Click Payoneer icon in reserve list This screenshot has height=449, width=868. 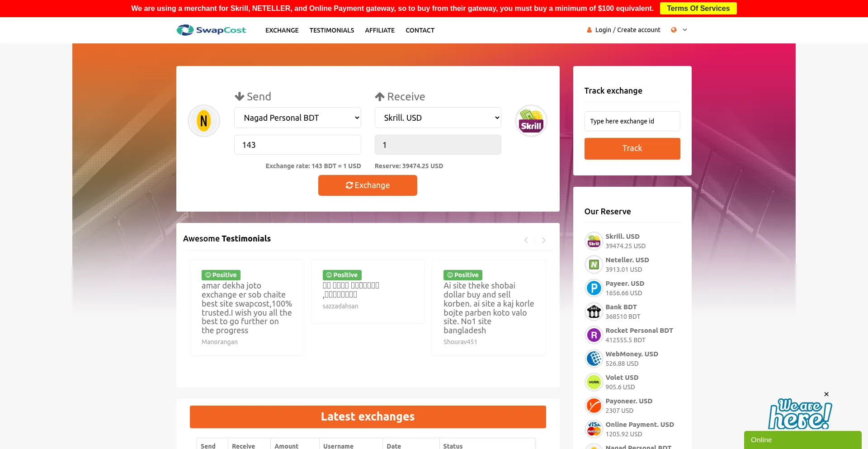(x=594, y=406)
